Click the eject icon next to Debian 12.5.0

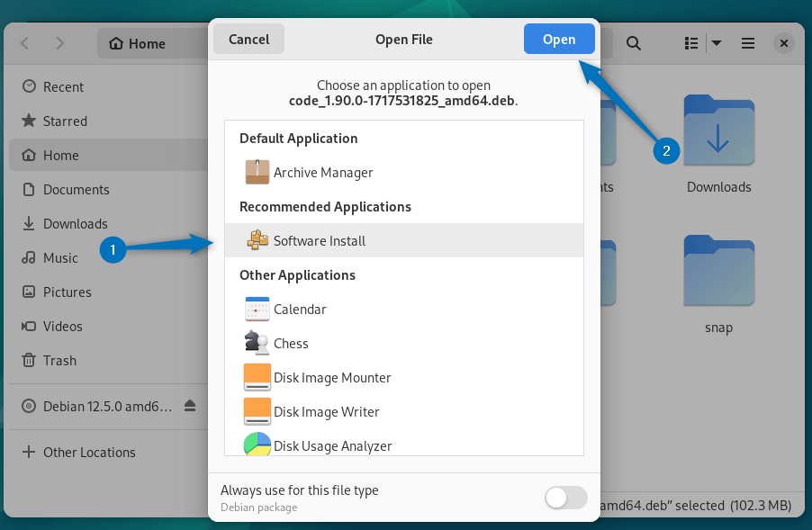click(x=189, y=406)
